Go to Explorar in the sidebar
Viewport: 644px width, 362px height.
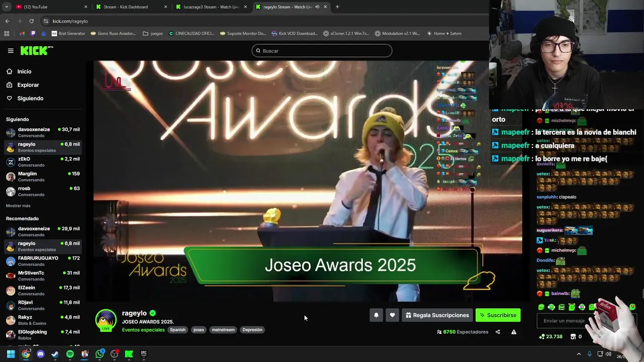tap(28, 85)
